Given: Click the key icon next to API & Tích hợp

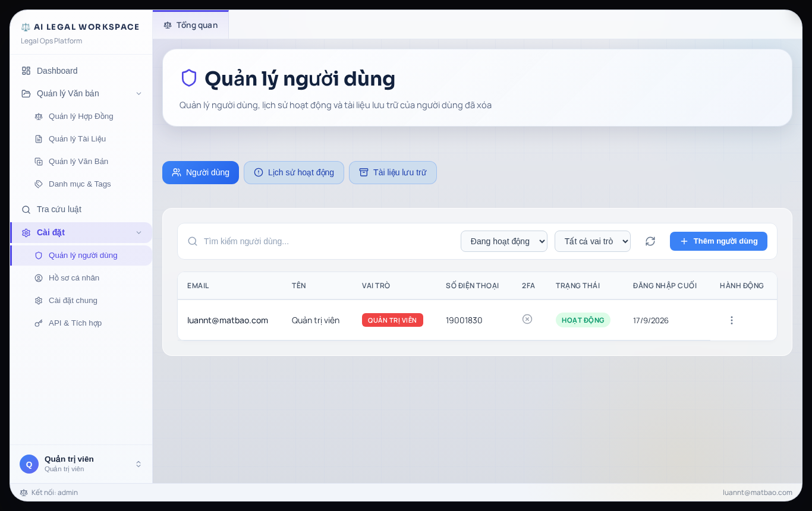Looking at the screenshot, I should coord(39,323).
